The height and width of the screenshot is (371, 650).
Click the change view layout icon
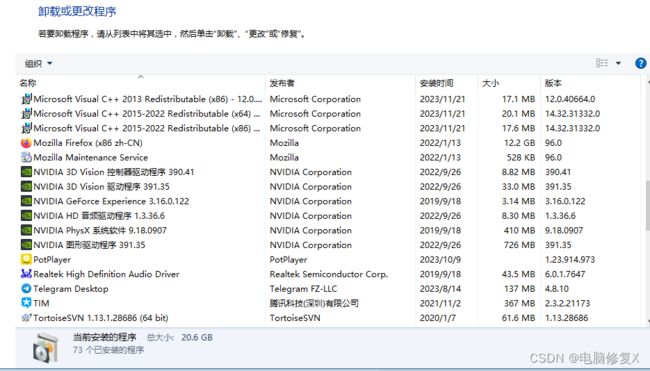coord(602,63)
